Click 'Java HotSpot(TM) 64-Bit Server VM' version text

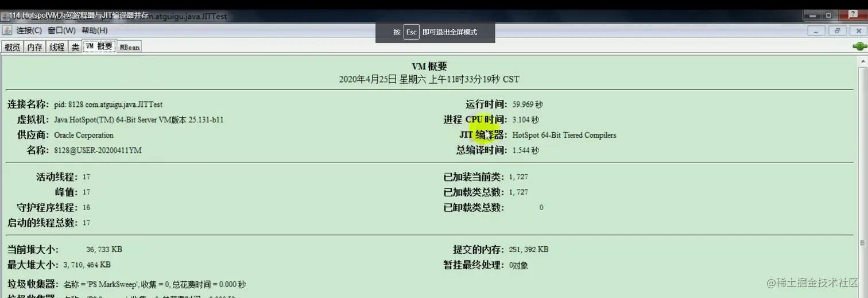click(x=138, y=120)
